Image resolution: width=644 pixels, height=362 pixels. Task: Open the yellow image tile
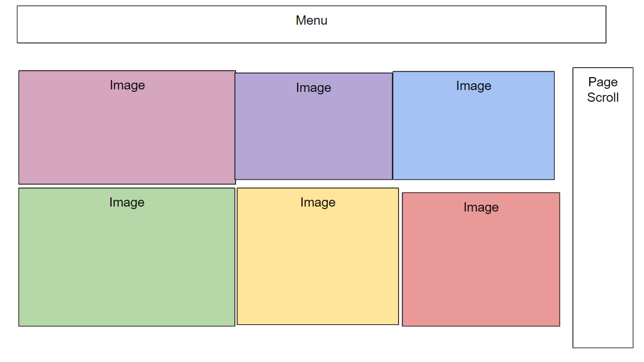coord(317,265)
